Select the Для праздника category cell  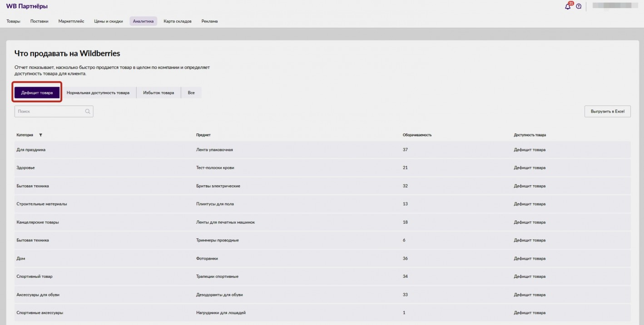pyautogui.click(x=31, y=150)
